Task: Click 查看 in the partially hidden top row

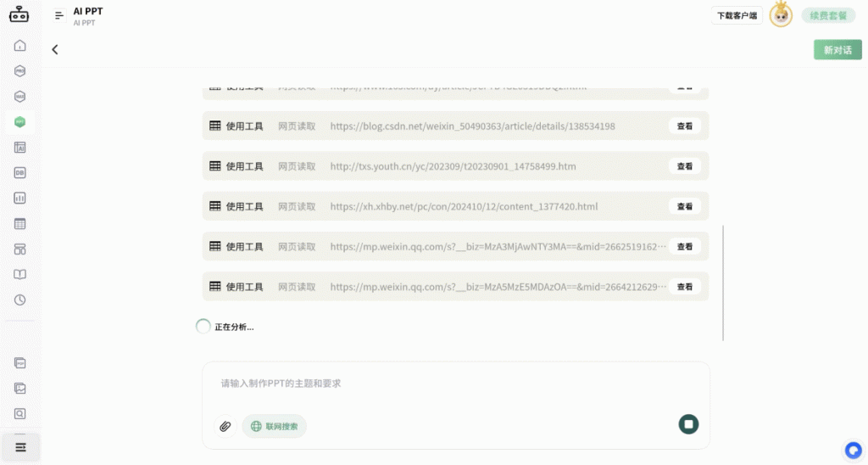Action: 685,88
